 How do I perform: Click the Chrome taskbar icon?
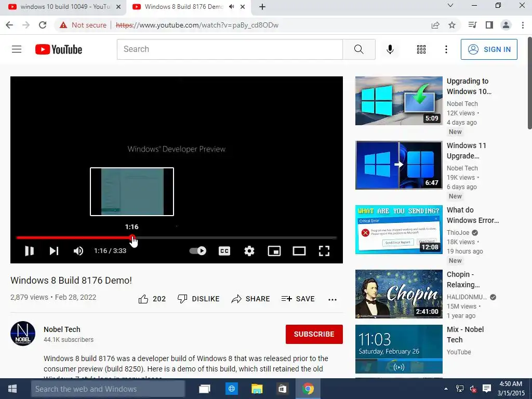coord(308,389)
